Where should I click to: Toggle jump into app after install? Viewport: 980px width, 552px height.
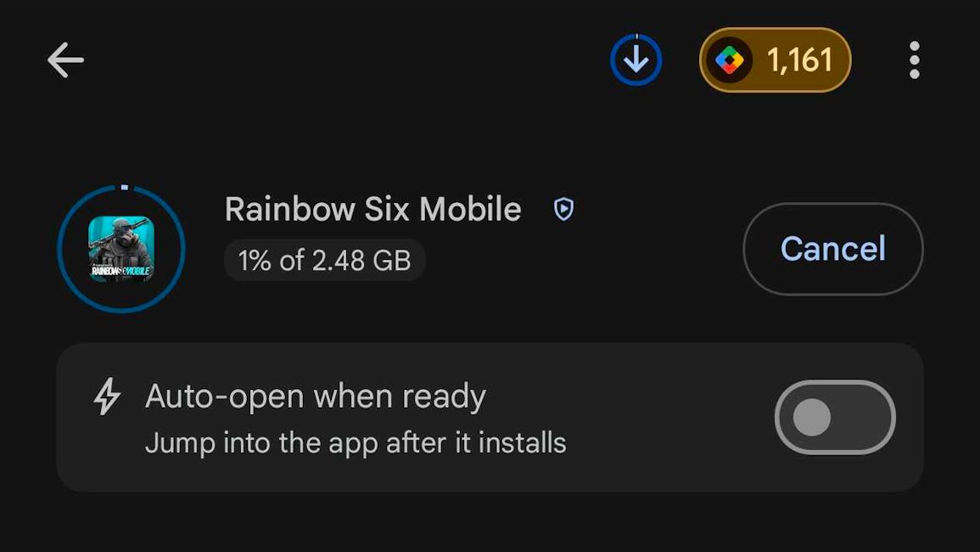click(834, 416)
